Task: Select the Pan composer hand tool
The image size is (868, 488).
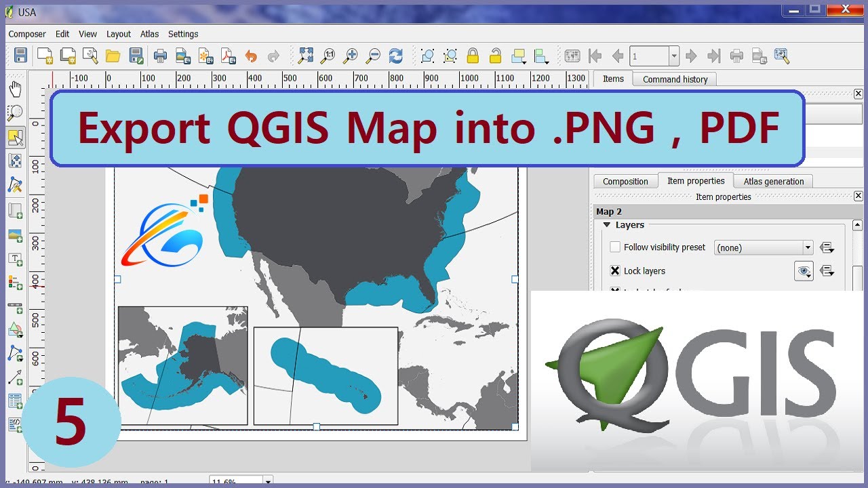Action: [15, 89]
